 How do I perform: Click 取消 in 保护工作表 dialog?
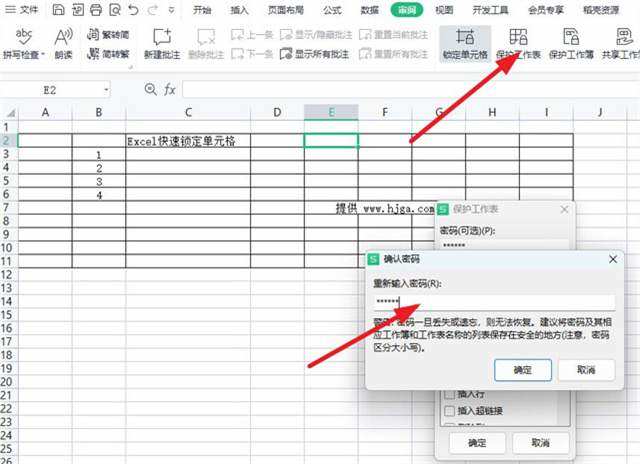[x=540, y=443]
